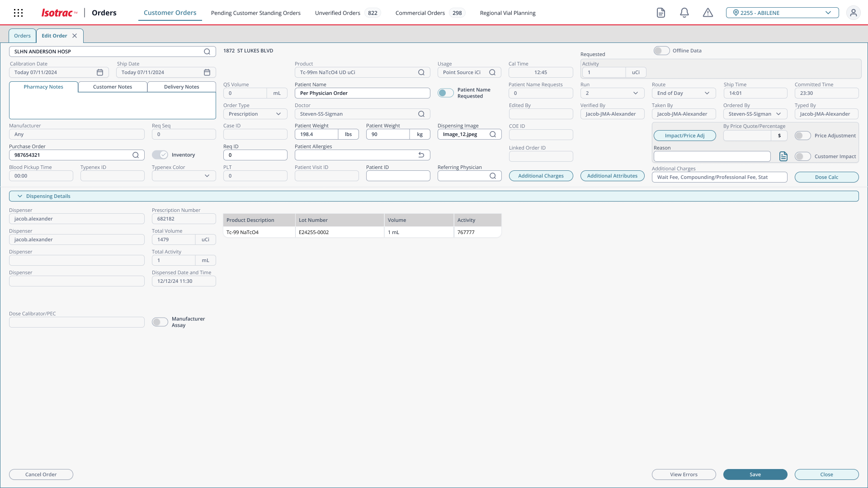Open the Order Type dropdown
This screenshot has height=488, width=868.
(255, 114)
